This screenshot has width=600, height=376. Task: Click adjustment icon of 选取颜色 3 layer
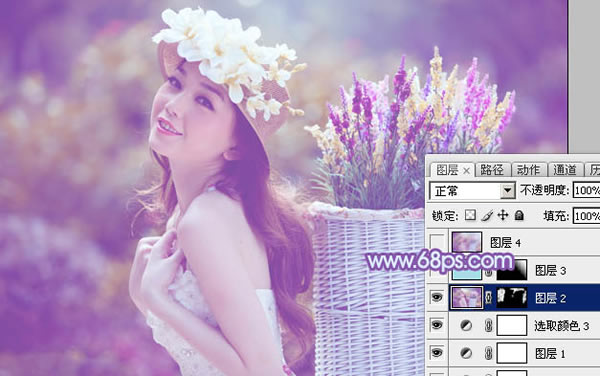466,326
